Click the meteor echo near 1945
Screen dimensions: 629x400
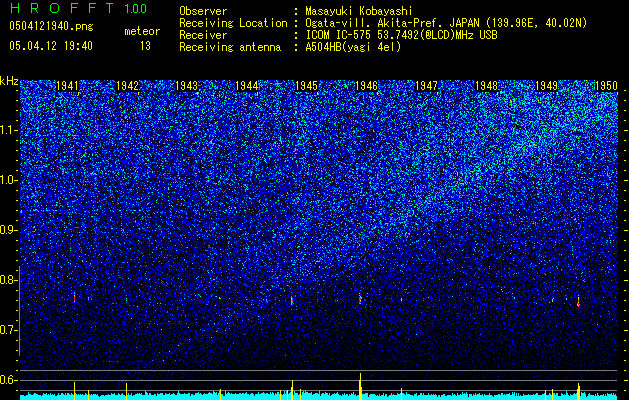(292, 301)
